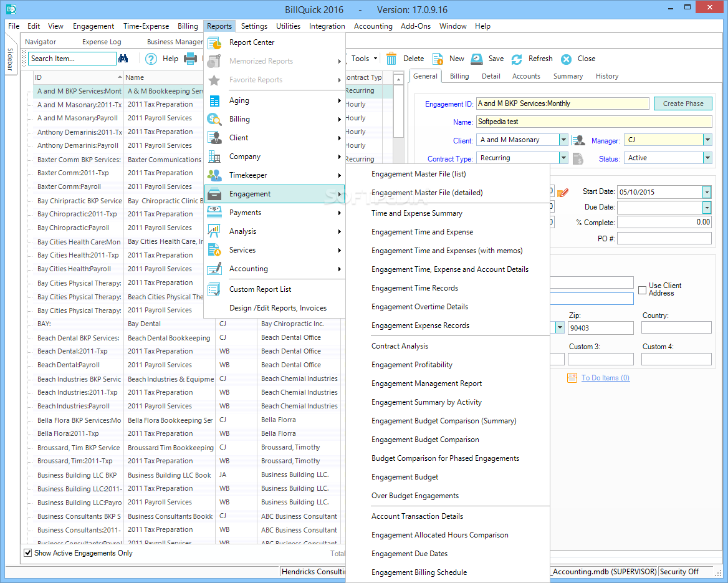The image size is (728, 583).
Task: Click the BillQuick application logo icon
Action: [x=11, y=9]
